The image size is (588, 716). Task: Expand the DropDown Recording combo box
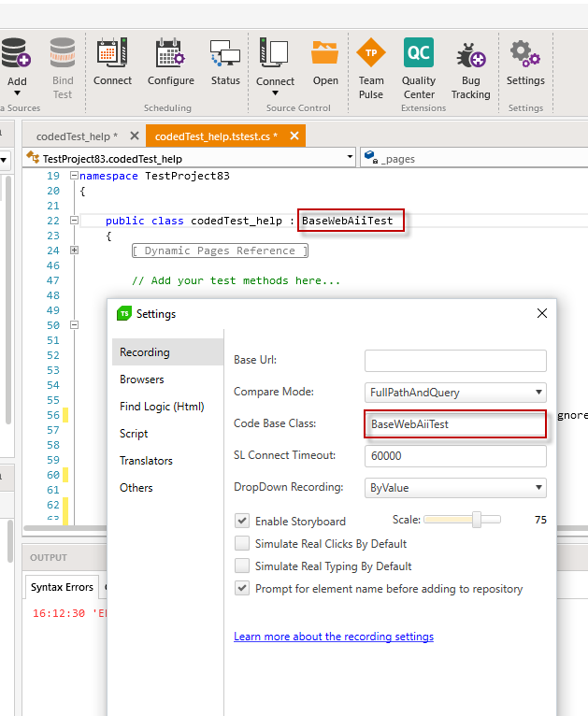click(455, 487)
